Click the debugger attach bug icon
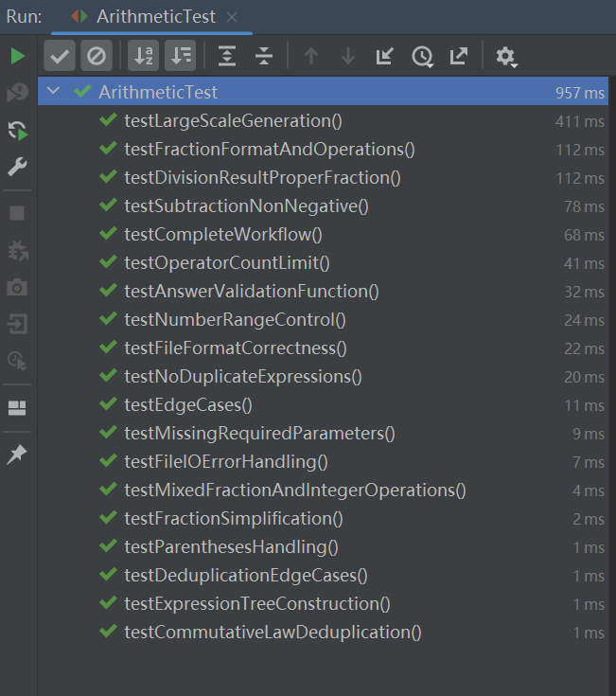Image resolution: width=616 pixels, height=696 pixels. pyautogui.click(x=18, y=250)
